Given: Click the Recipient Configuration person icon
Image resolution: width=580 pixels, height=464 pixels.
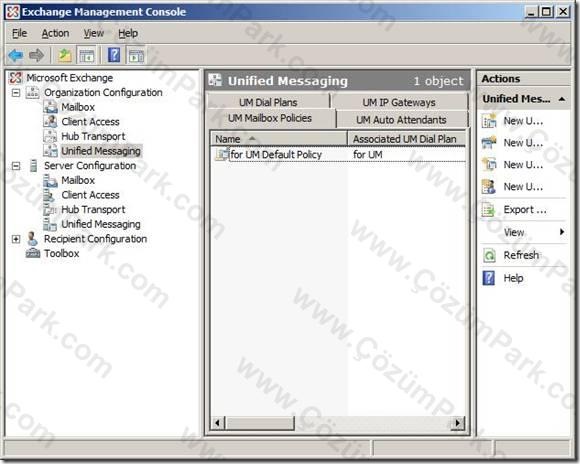Looking at the screenshot, I should point(33,239).
